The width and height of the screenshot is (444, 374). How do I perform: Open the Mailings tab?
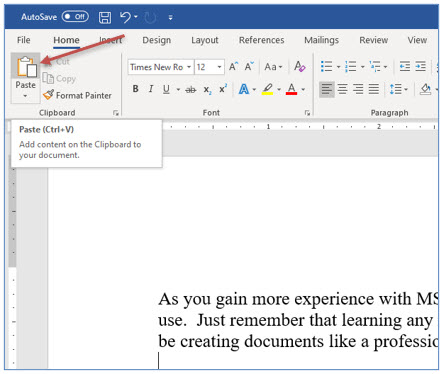click(321, 40)
